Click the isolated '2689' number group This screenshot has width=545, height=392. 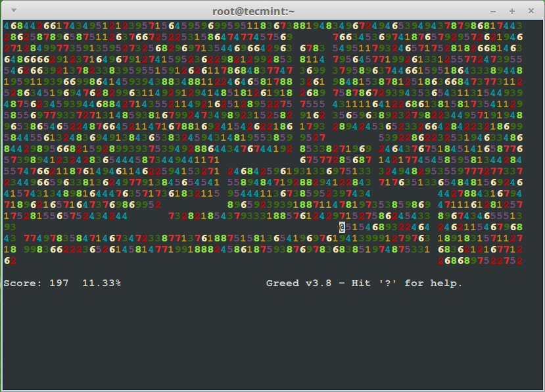(312, 93)
